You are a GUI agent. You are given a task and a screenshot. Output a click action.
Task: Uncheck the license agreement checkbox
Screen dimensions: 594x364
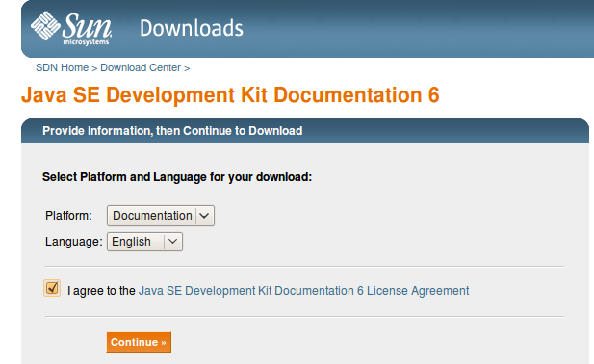pyautogui.click(x=52, y=288)
